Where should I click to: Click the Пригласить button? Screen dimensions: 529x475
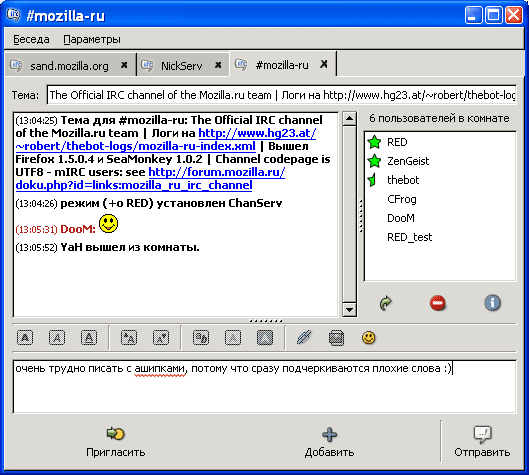(116, 442)
